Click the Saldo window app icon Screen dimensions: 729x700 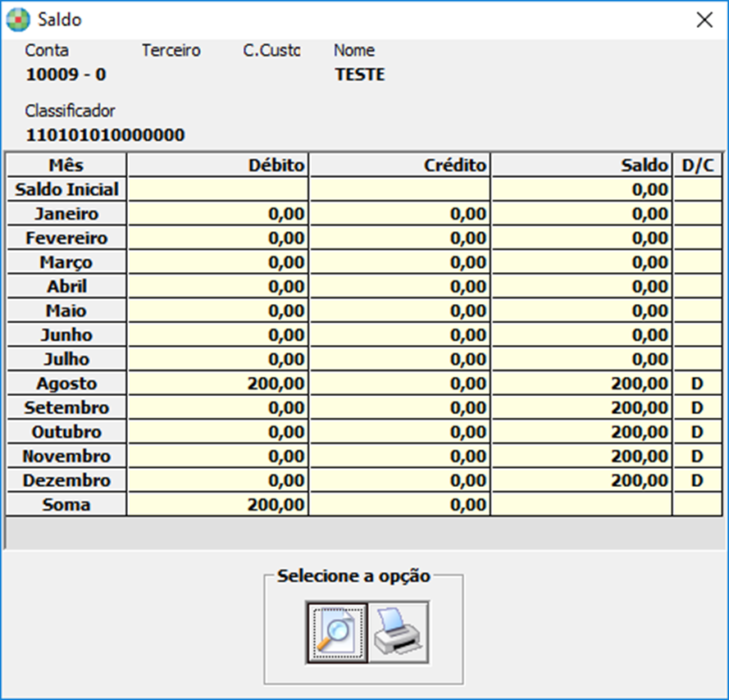click(18, 20)
